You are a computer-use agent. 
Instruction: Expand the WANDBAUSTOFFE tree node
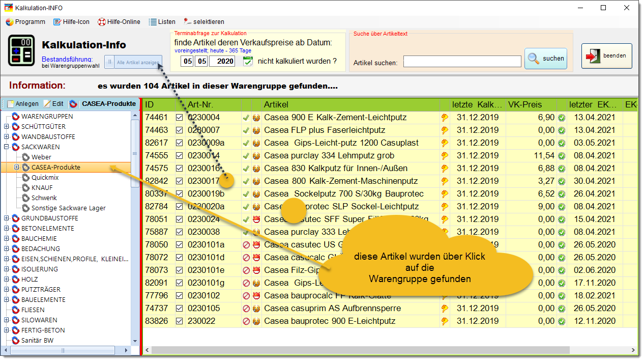[x=7, y=137]
